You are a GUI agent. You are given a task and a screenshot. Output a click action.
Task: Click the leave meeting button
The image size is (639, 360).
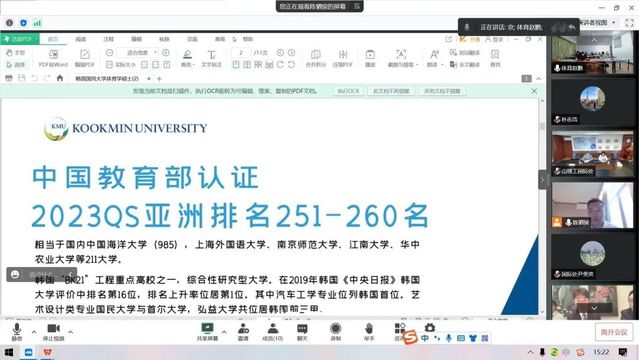point(614,332)
